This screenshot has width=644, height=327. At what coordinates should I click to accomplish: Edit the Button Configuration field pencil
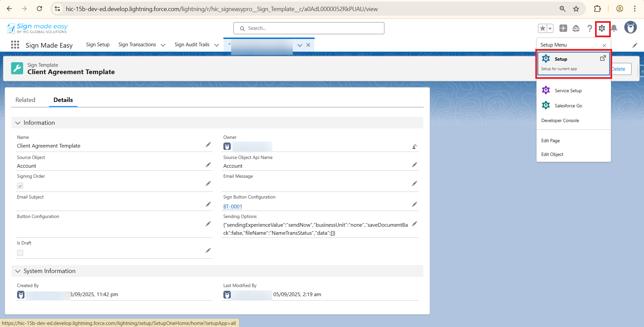click(x=208, y=224)
